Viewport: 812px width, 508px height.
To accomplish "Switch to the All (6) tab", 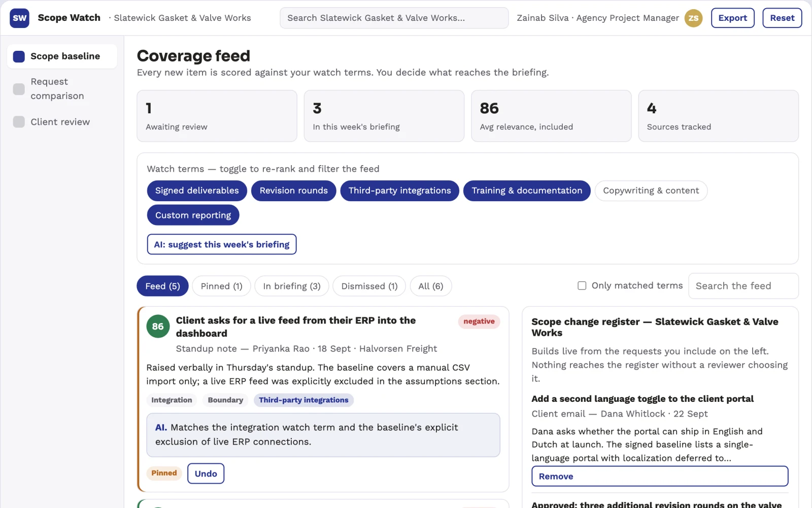I will coord(431,286).
